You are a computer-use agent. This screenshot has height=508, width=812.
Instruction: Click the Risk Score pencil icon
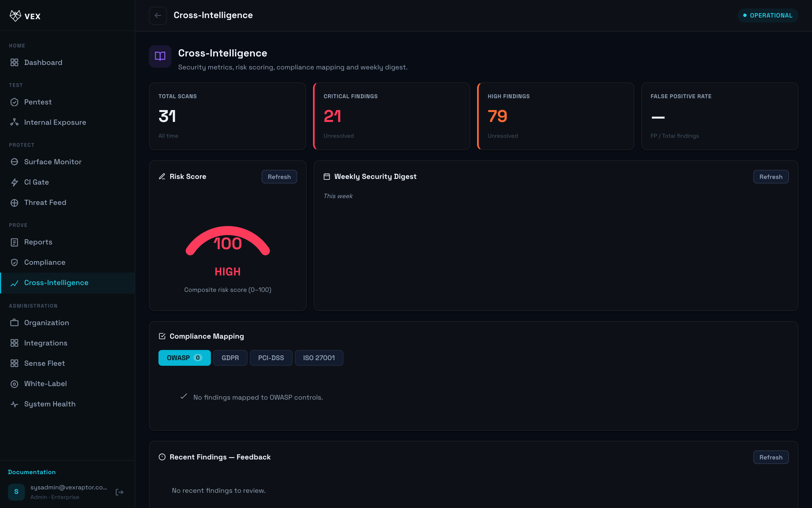(x=162, y=176)
